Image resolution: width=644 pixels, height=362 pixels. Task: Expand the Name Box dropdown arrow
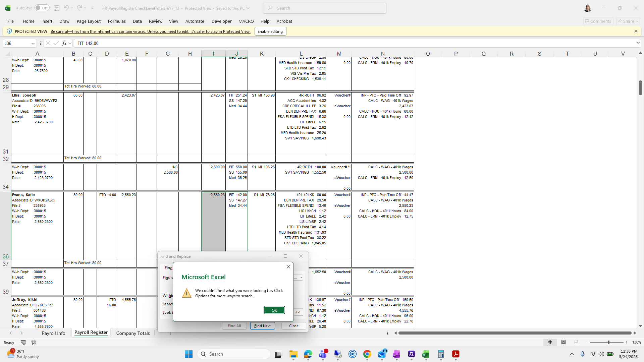click(x=33, y=43)
